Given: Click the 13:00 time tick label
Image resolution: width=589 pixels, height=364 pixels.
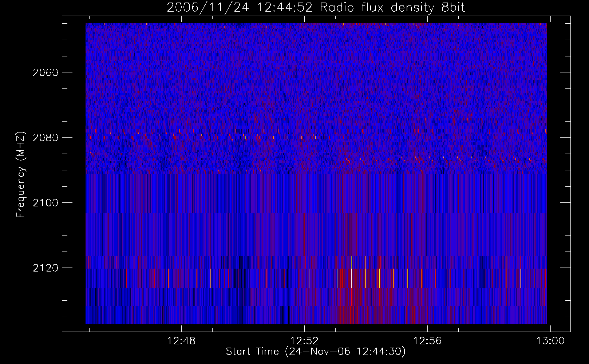Looking at the screenshot, I should (550, 341).
